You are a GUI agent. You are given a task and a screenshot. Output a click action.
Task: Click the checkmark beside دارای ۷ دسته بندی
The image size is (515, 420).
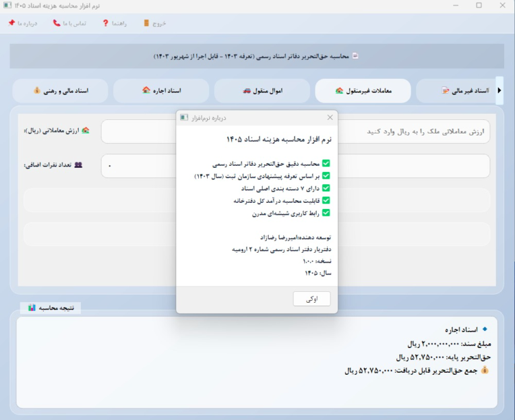(x=326, y=188)
